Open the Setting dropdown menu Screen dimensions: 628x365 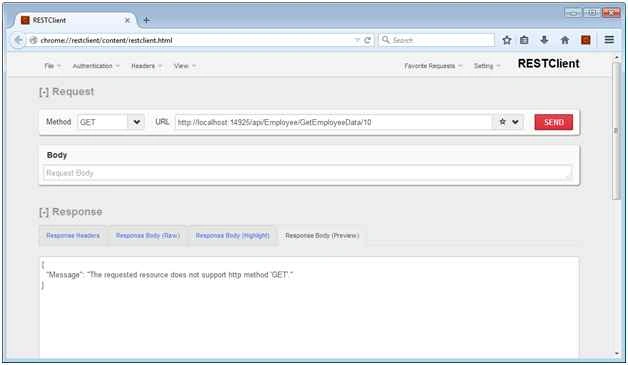point(487,66)
